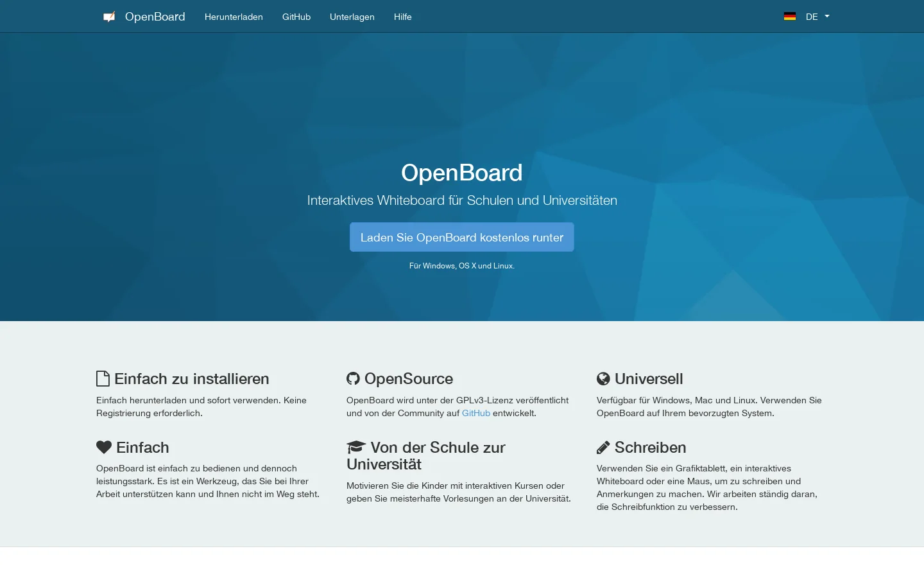
Task: Click the subtitle Interaktives Whiteboard für Schulen
Action: pos(462,200)
